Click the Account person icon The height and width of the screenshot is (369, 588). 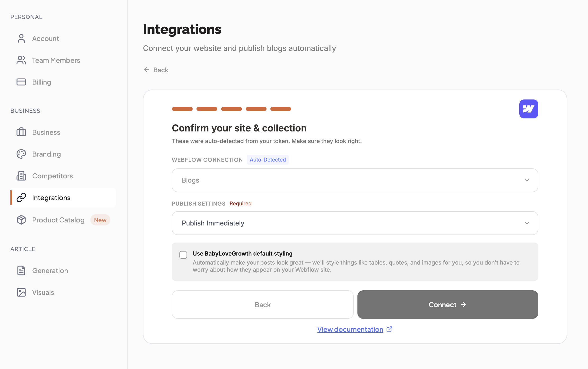[x=21, y=38]
